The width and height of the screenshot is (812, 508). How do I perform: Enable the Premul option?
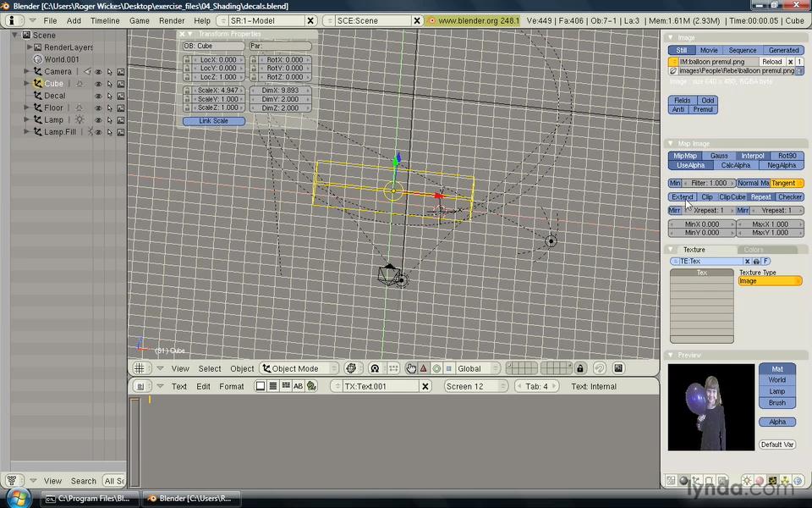coord(703,109)
